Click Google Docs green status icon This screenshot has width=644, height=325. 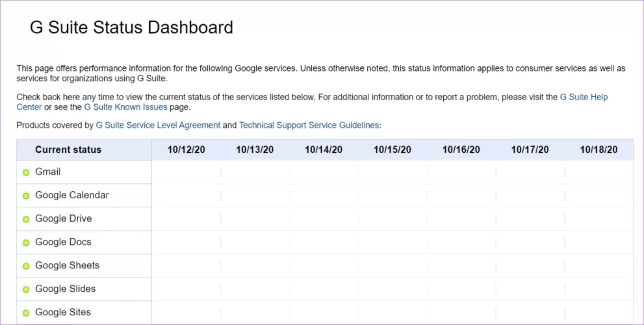pos(26,243)
